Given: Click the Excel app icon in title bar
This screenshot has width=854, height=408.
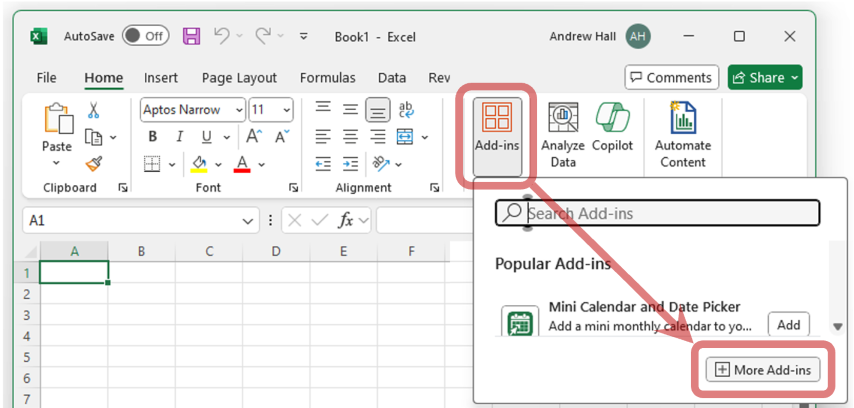Looking at the screenshot, I should [x=38, y=36].
